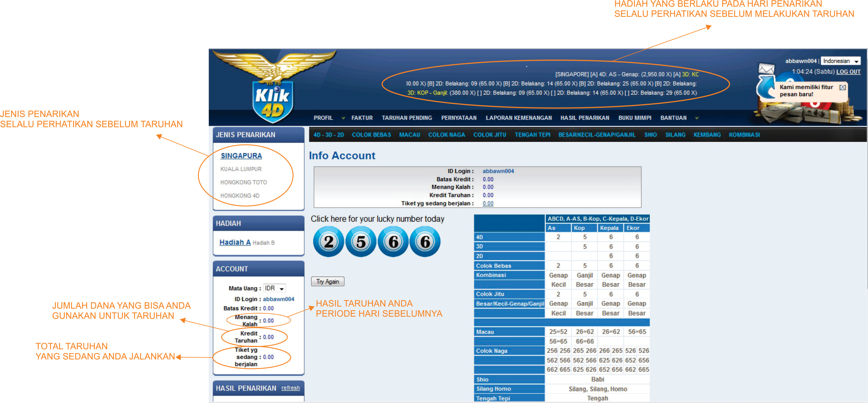Click 'Click here for your lucky number today'

(377, 219)
